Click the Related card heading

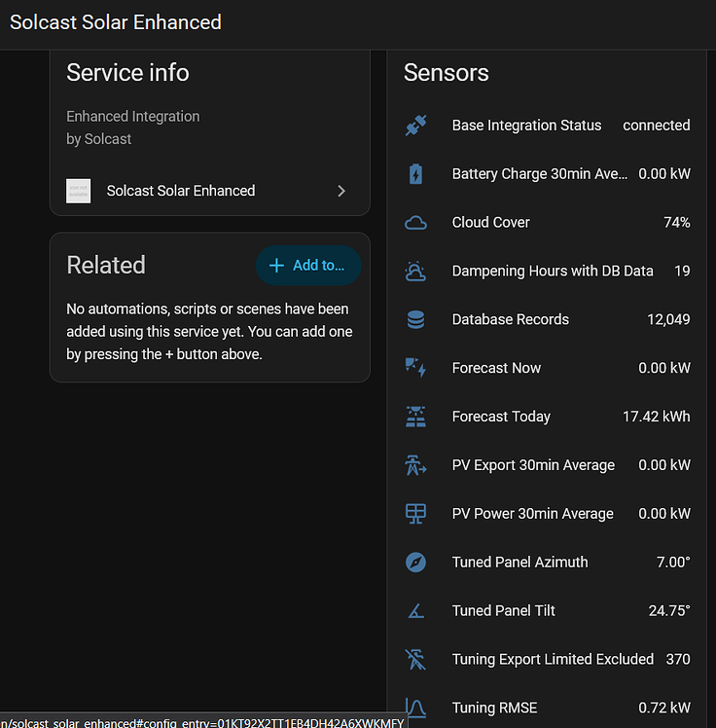[x=106, y=265]
